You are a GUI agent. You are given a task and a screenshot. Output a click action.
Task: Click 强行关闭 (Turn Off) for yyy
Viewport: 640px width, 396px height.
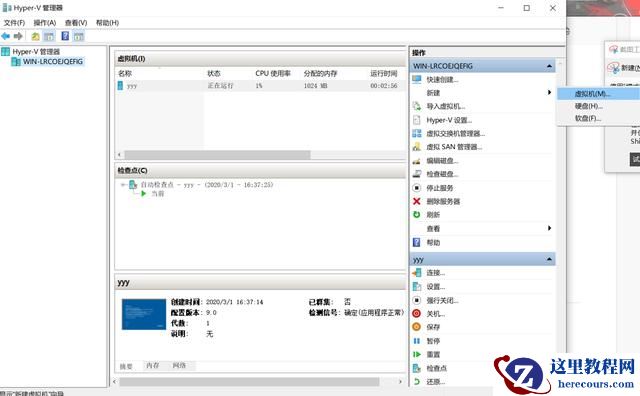[442, 300]
